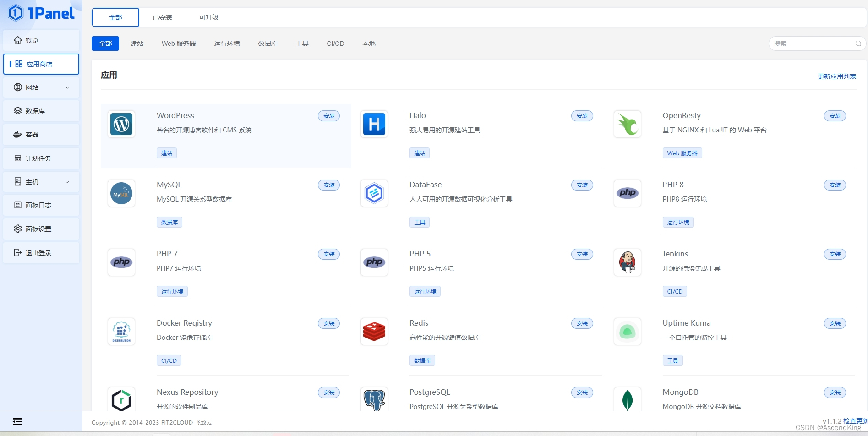Select the blue 全部 category filter

coord(105,44)
